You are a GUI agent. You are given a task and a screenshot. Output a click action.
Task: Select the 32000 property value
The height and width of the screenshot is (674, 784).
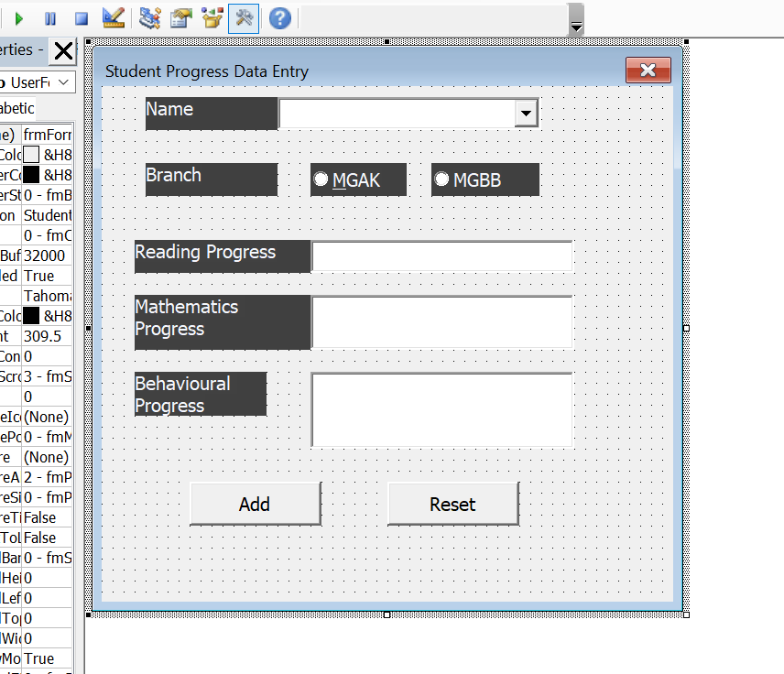pyautogui.click(x=48, y=255)
